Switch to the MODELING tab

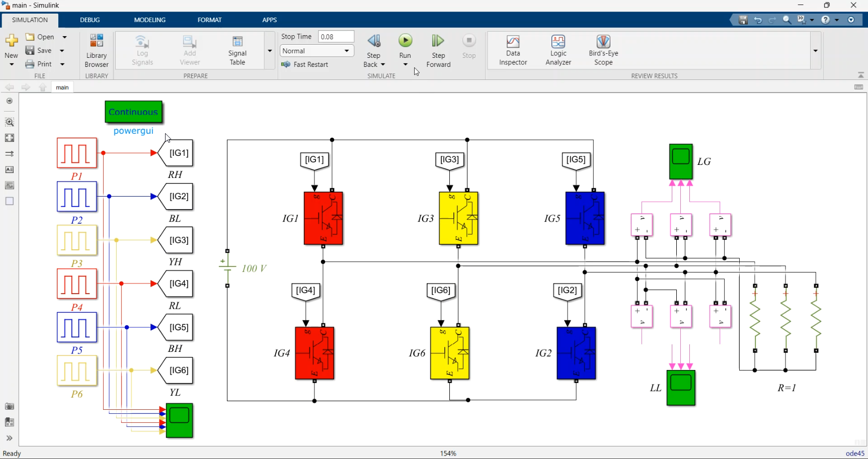coord(149,20)
